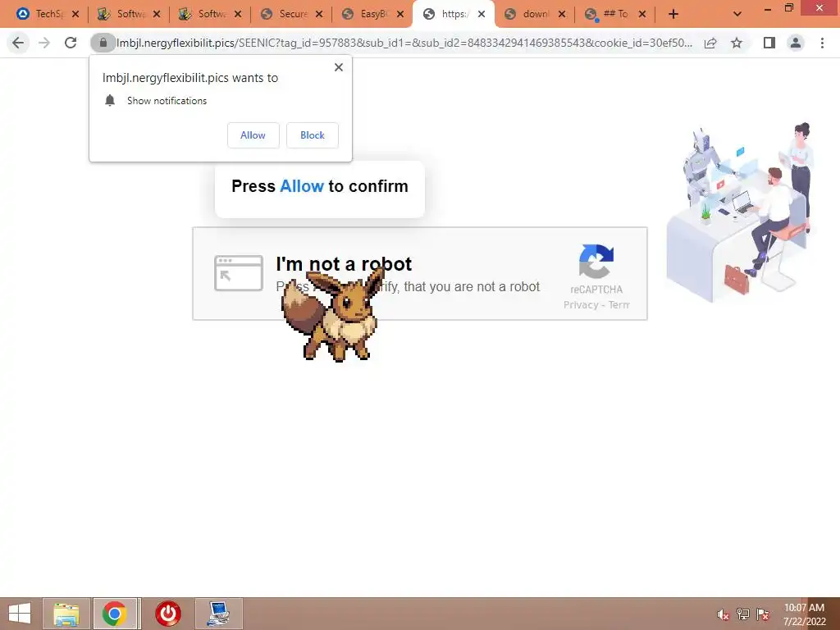
Task: Open the Chrome profile avatar
Action: [x=796, y=43]
